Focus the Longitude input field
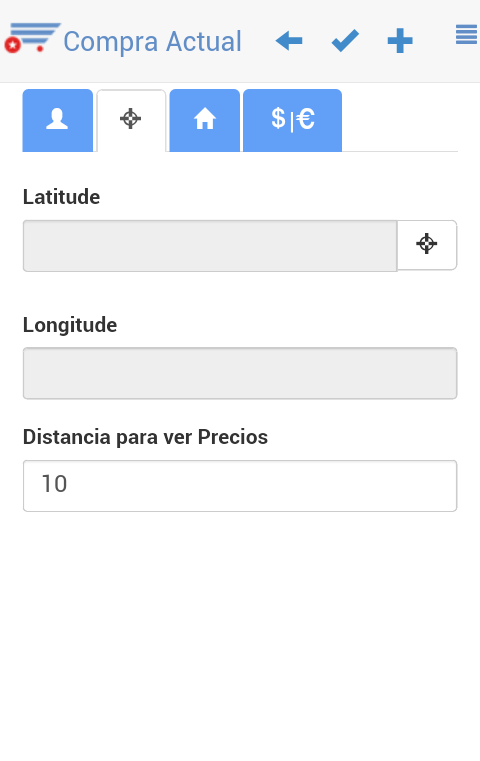The width and height of the screenshot is (480, 761). point(240,373)
